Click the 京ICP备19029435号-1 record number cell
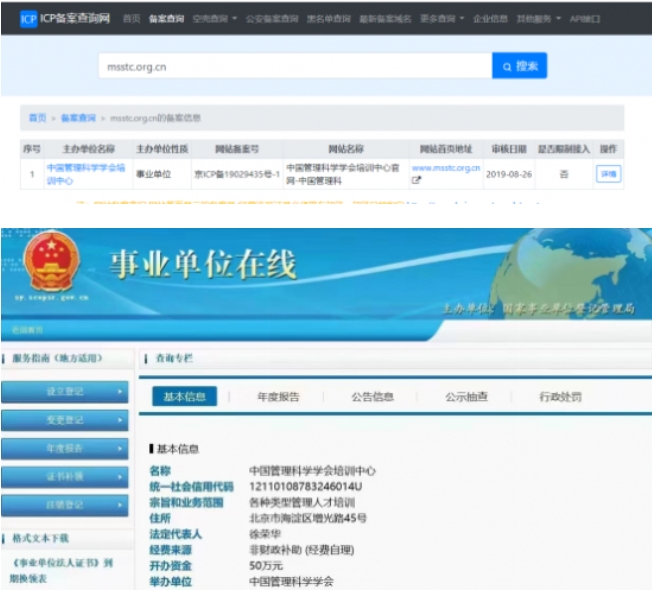Image resolution: width=652 pixels, height=591 pixels. (237, 174)
